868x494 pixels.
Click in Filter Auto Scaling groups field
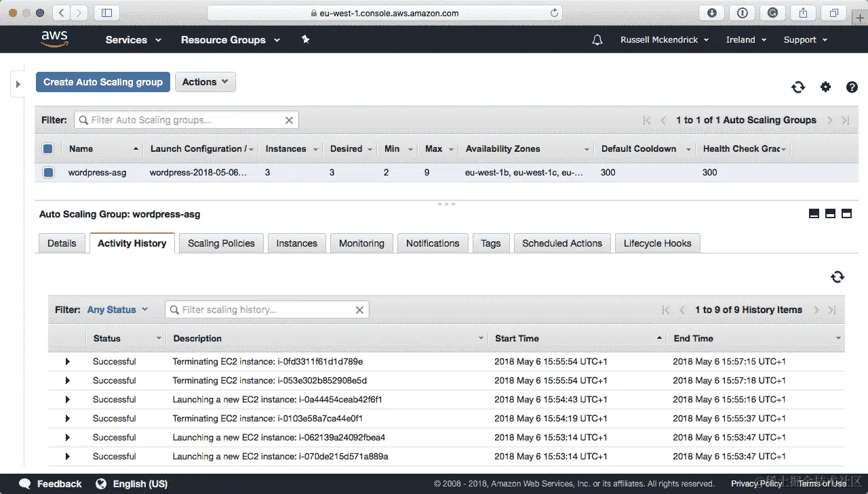(x=186, y=120)
